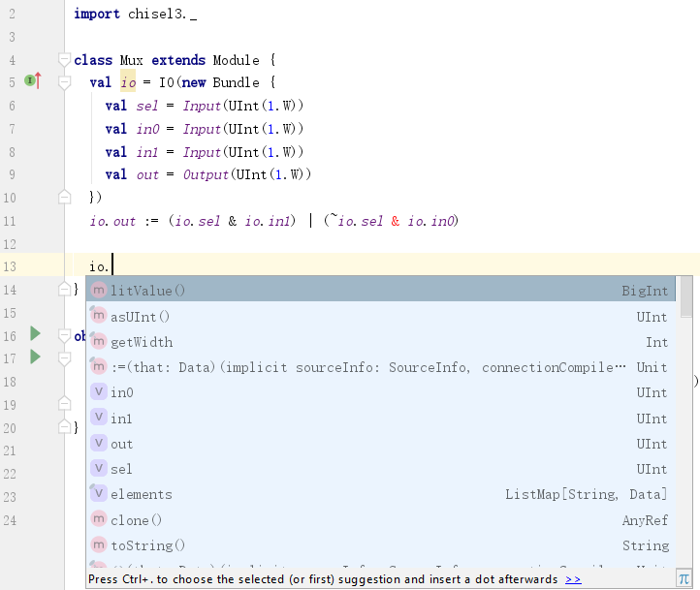Viewport: 700px width, 590px height.
Task: Click the method icon beside := suggestion
Action: pyautogui.click(x=98, y=366)
